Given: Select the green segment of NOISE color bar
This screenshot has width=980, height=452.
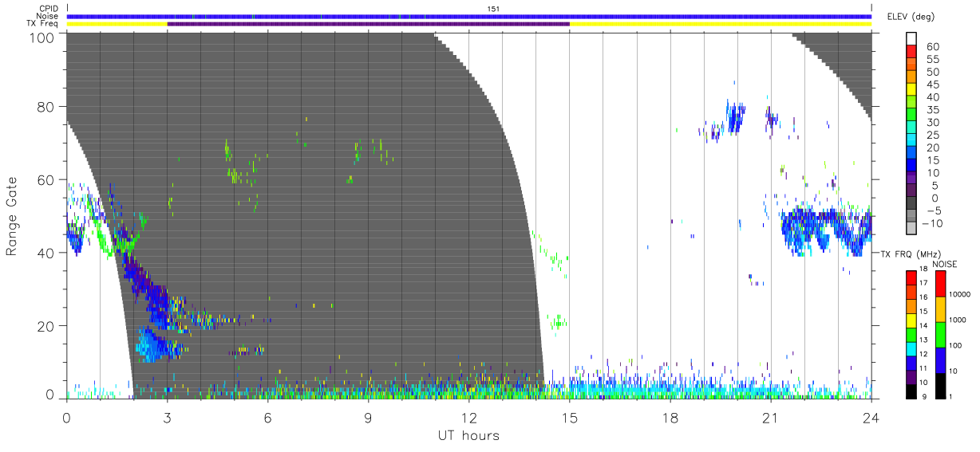Looking at the screenshot, I should (x=941, y=335).
